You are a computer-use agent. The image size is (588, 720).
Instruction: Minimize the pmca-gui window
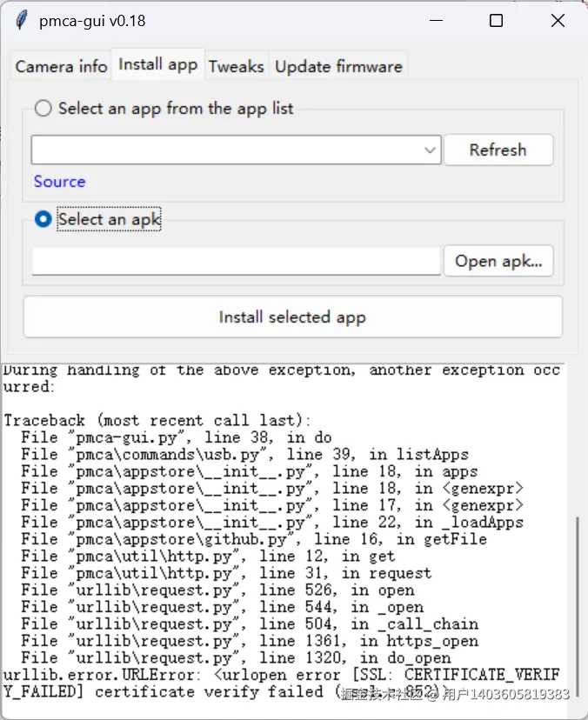pyautogui.click(x=436, y=21)
